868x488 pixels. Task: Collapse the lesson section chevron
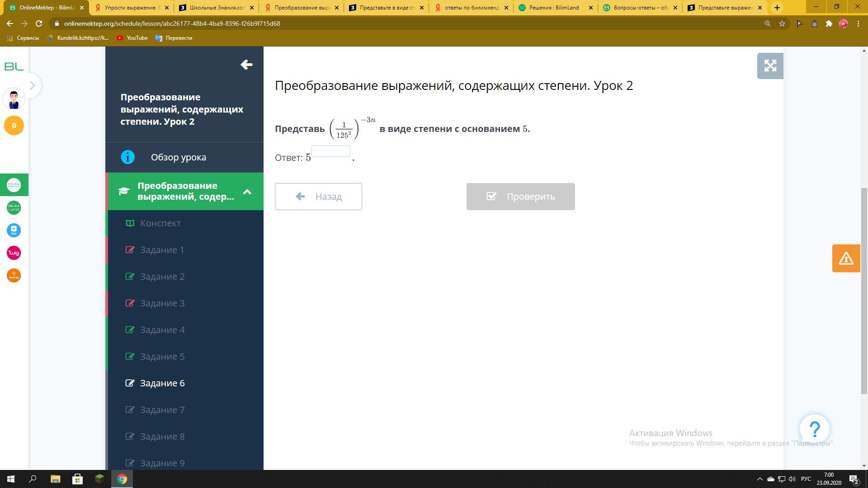247,192
